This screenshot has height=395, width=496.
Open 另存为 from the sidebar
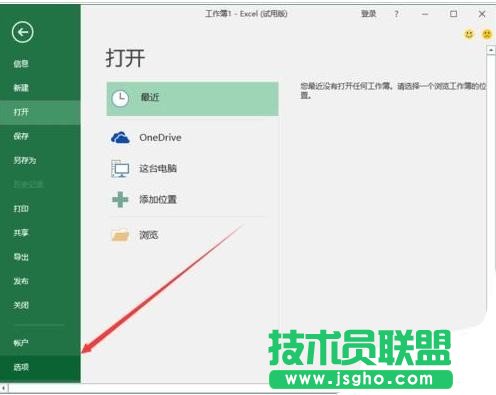(25, 160)
